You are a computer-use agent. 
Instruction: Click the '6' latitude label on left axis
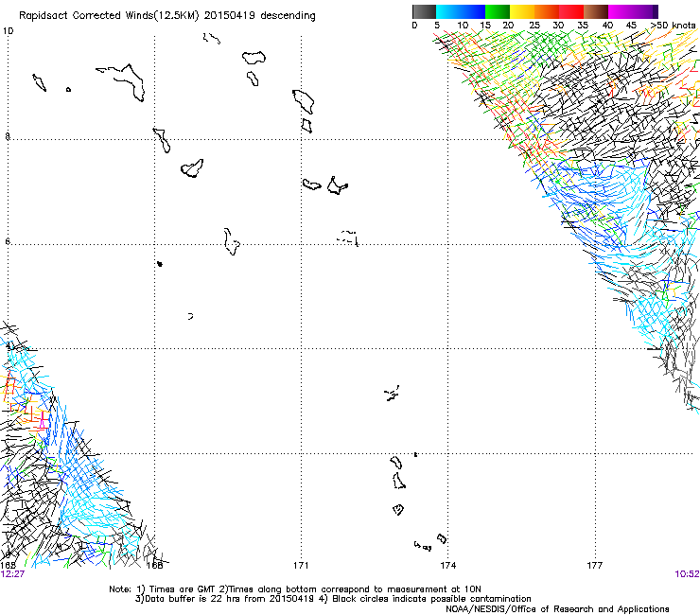tap(8, 241)
